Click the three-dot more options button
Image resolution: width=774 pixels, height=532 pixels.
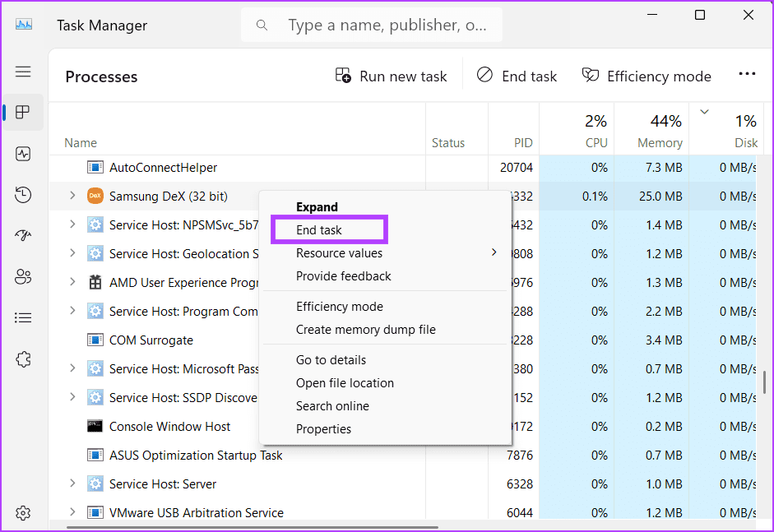click(746, 75)
